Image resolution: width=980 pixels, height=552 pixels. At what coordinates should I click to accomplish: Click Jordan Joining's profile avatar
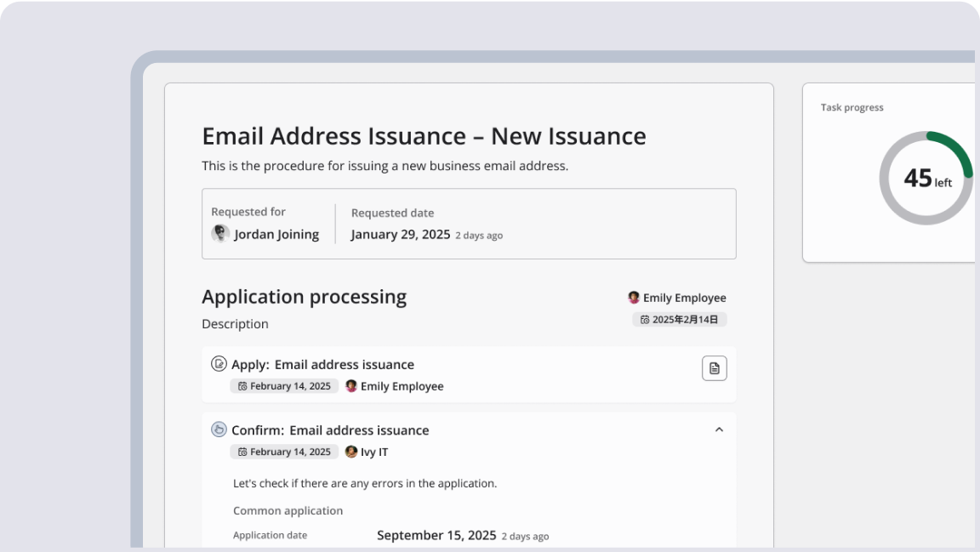[220, 233]
